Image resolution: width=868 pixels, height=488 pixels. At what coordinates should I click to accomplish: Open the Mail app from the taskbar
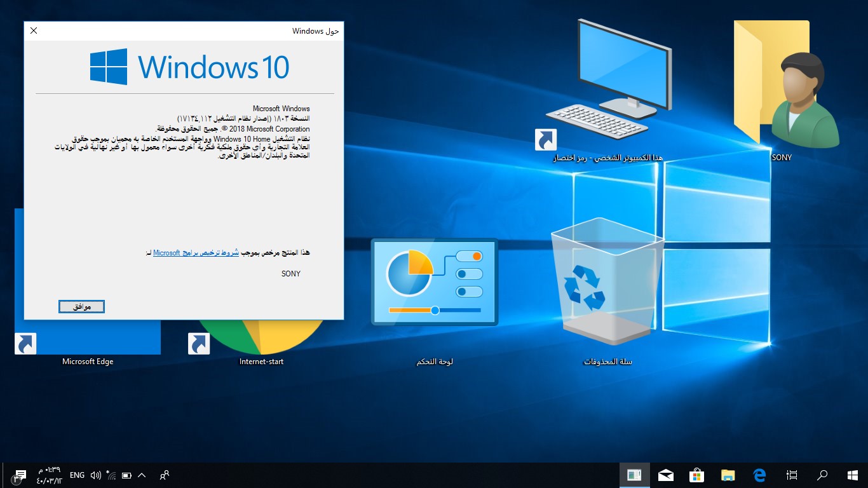[x=666, y=475]
